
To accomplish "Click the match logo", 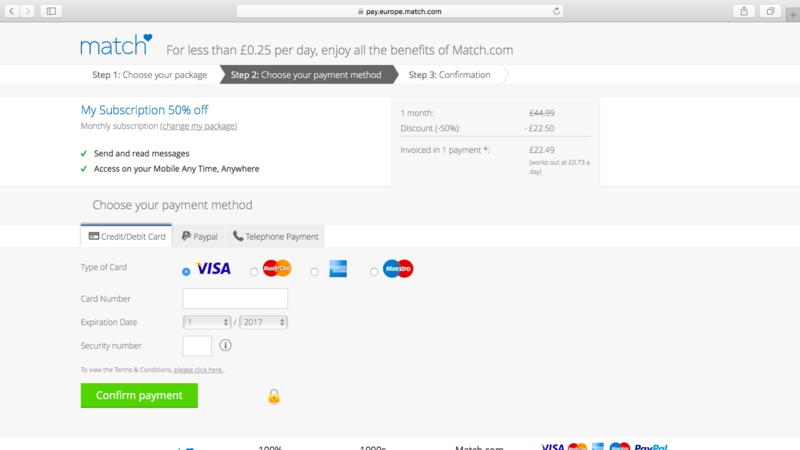I will tap(116, 45).
